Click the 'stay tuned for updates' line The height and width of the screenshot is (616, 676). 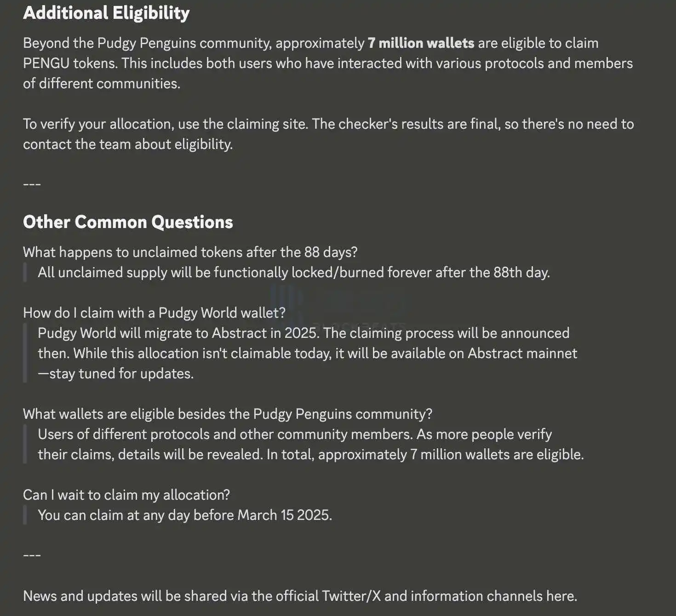tap(116, 374)
